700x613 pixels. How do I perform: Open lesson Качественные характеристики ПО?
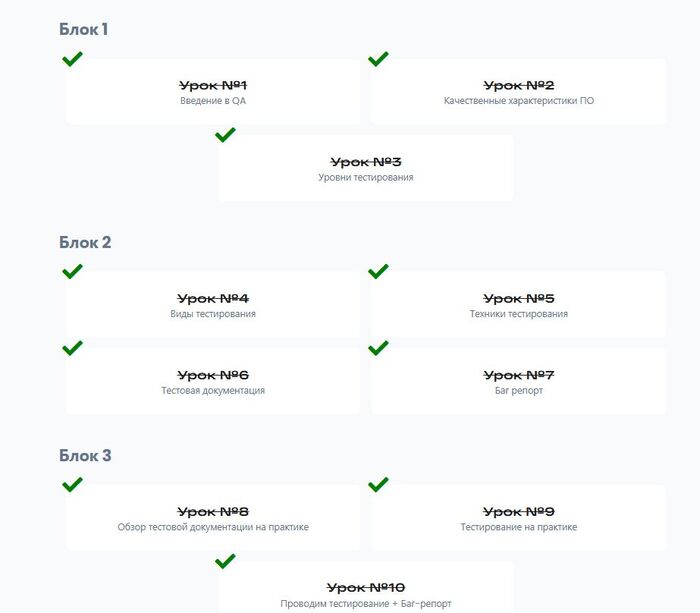coord(518,92)
